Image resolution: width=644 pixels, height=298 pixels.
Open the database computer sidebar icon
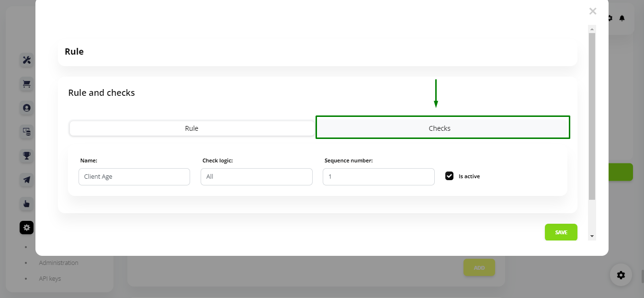tap(26, 132)
